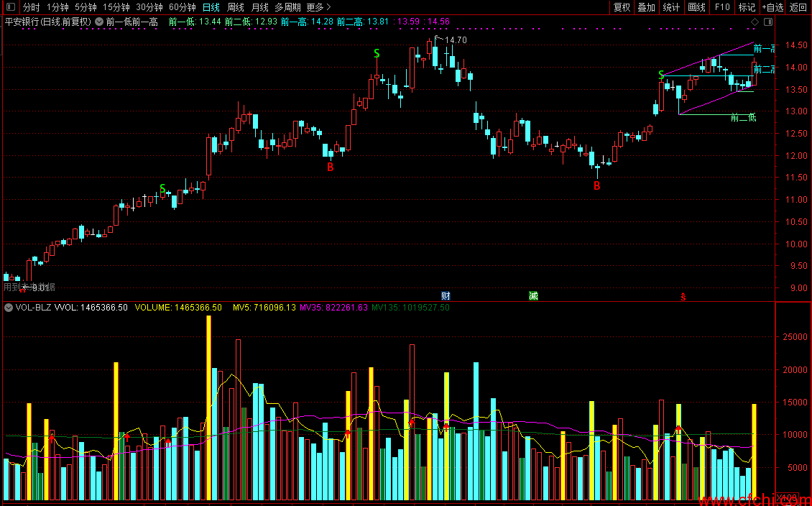The width and height of the screenshot is (812, 506).
Task: Click the VOL-BLZ indicator label
Action: tap(33, 308)
